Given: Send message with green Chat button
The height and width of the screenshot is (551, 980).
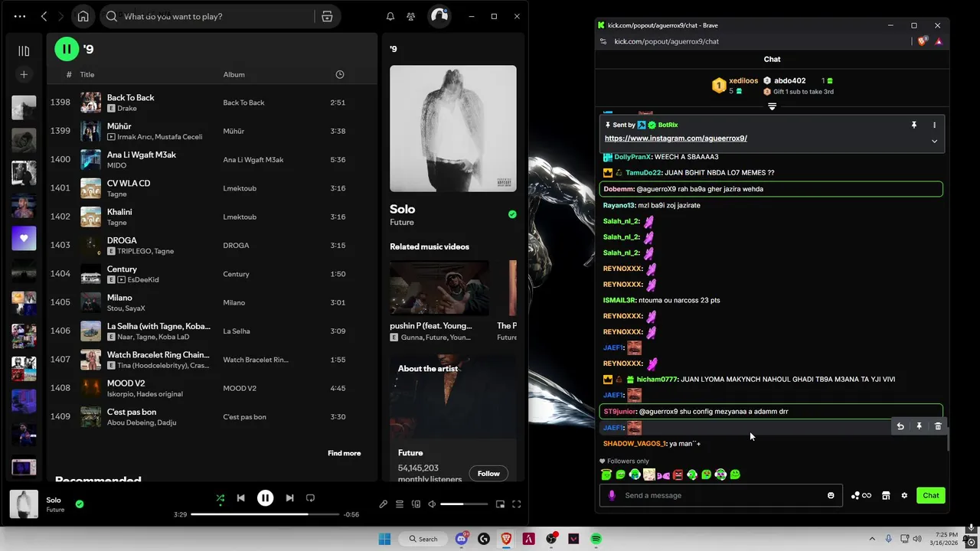Looking at the screenshot, I should tap(931, 495).
